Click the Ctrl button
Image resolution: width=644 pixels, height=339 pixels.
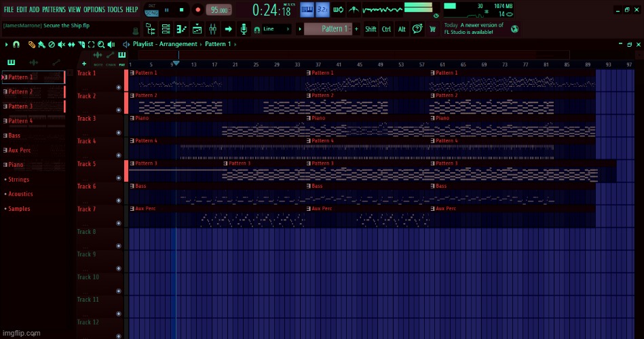click(387, 29)
